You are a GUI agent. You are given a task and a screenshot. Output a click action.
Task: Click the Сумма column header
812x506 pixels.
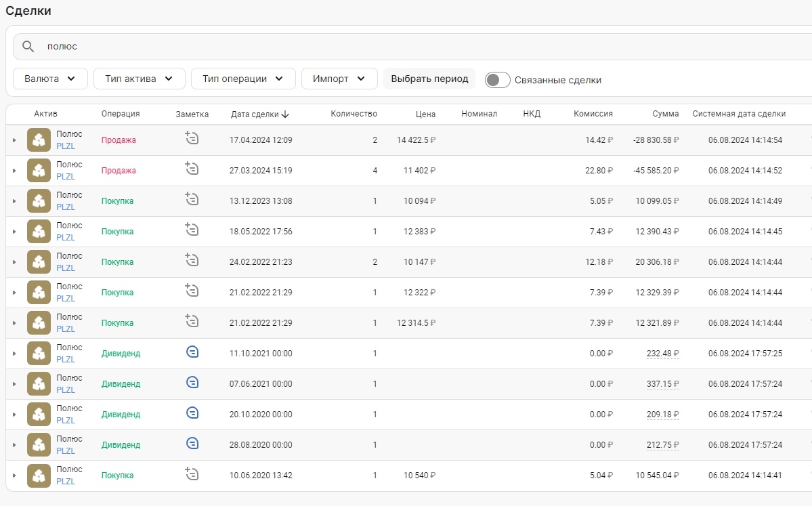(x=666, y=113)
